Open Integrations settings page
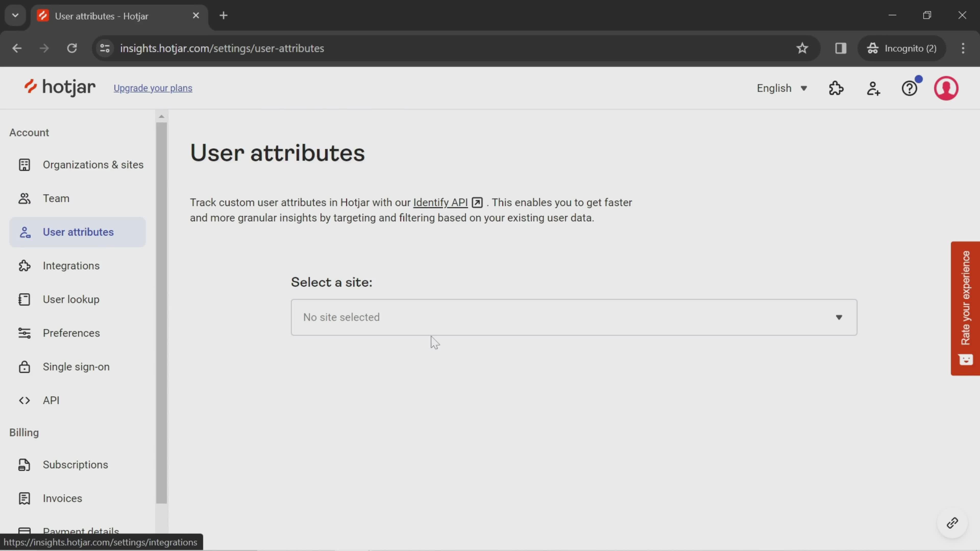The image size is (980, 551). [71, 265]
